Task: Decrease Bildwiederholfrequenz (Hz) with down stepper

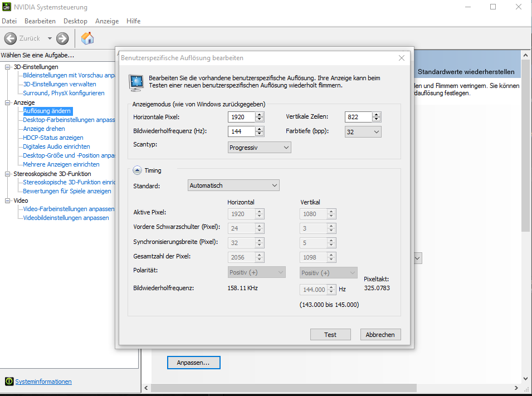Action: (260, 134)
